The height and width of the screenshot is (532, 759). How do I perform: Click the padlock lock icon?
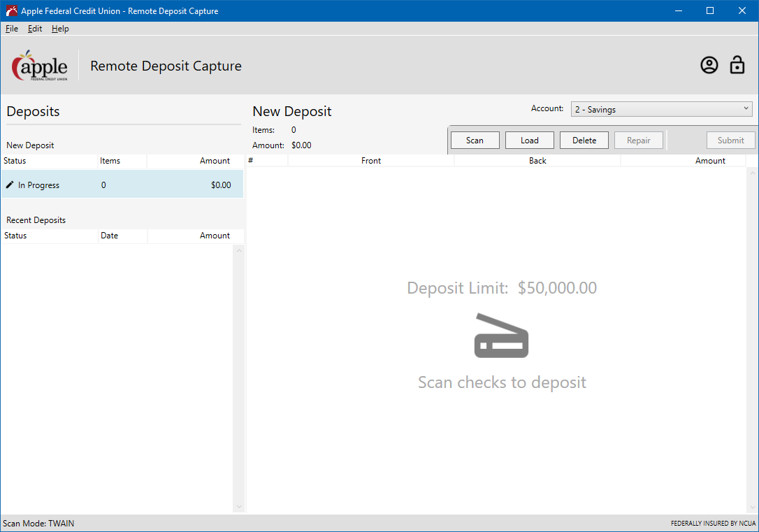(x=737, y=65)
